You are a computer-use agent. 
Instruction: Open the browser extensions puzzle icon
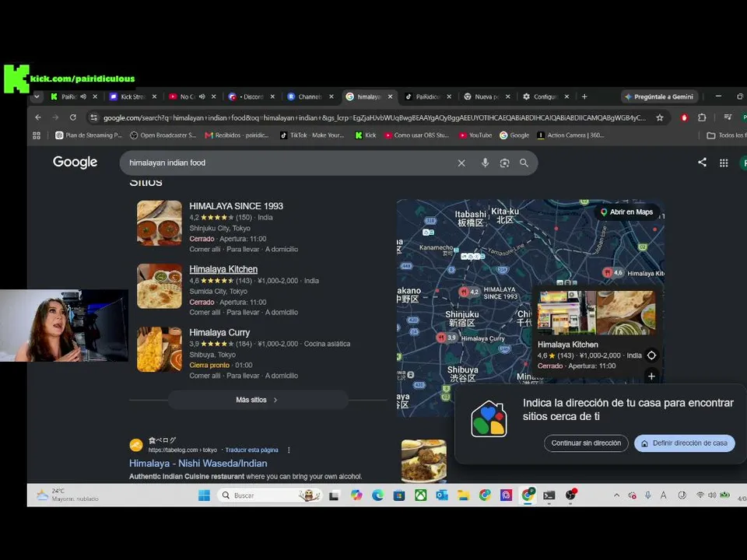(702, 117)
